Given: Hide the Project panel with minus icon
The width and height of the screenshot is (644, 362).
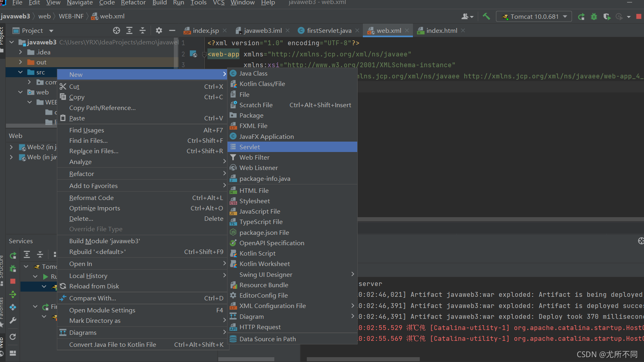Looking at the screenshot, I should coord(172,30).
